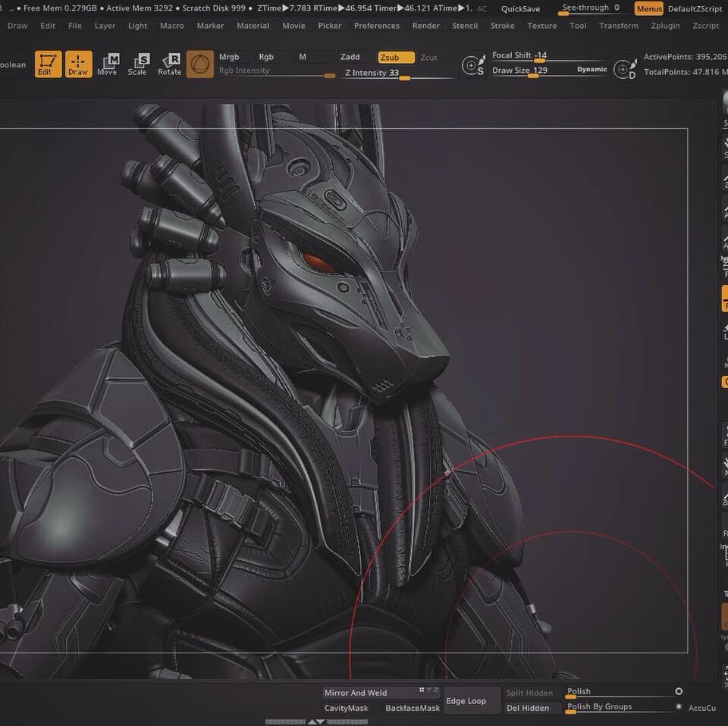This screenshot has height=726, width=728.
Task: Enable Rgb paint mode
Action: tap(266, 57)
